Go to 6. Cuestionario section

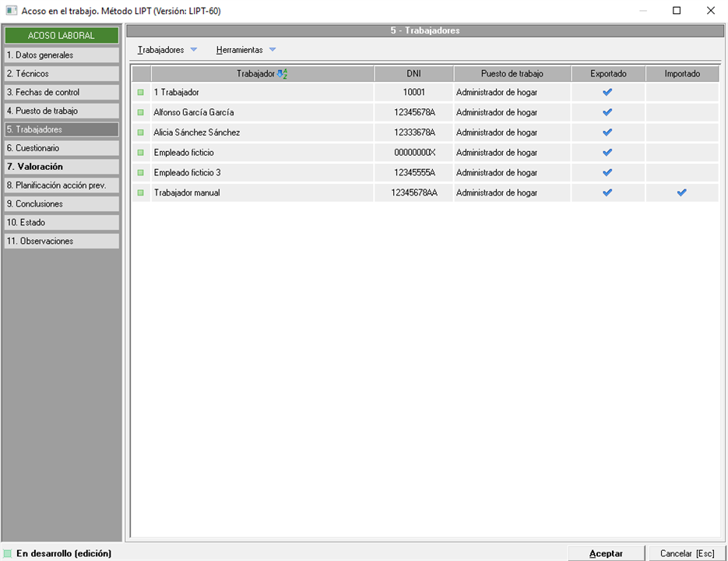[61, 148]
